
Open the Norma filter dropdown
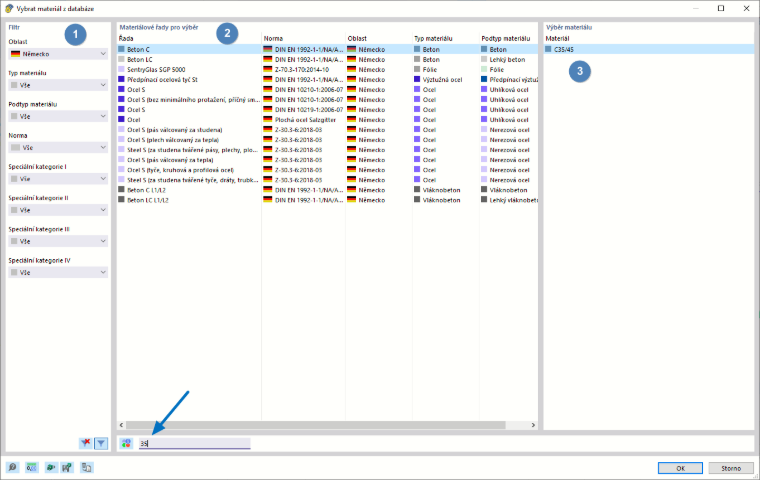(58, 147)
